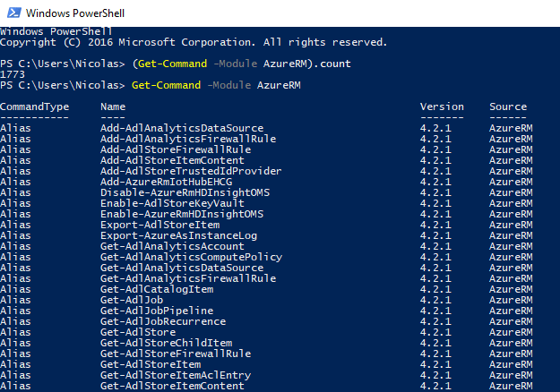The width and height of the screenshot is (560, 392).
Task: Click the Name column header
Action: point(113,107)
